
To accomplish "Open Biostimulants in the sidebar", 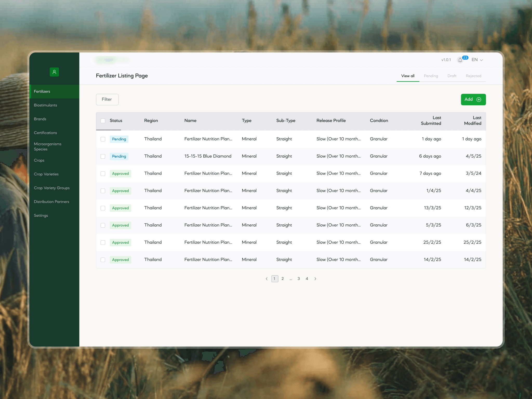I will (x=45, y=105).
